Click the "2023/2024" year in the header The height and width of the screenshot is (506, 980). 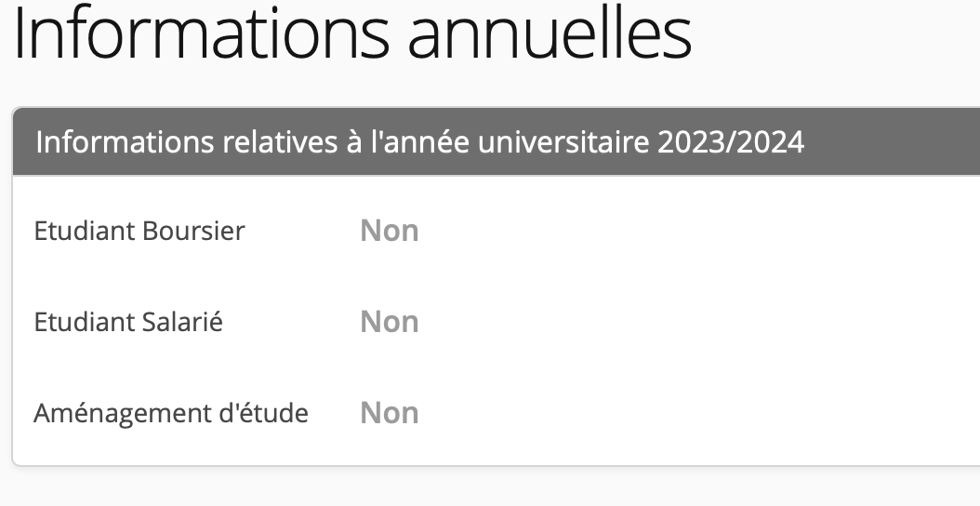tap(731, 143)
